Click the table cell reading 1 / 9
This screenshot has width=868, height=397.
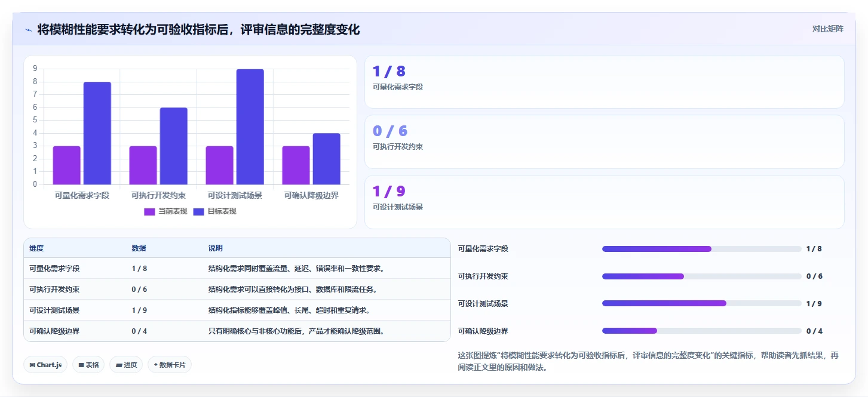tap(139, 310)
